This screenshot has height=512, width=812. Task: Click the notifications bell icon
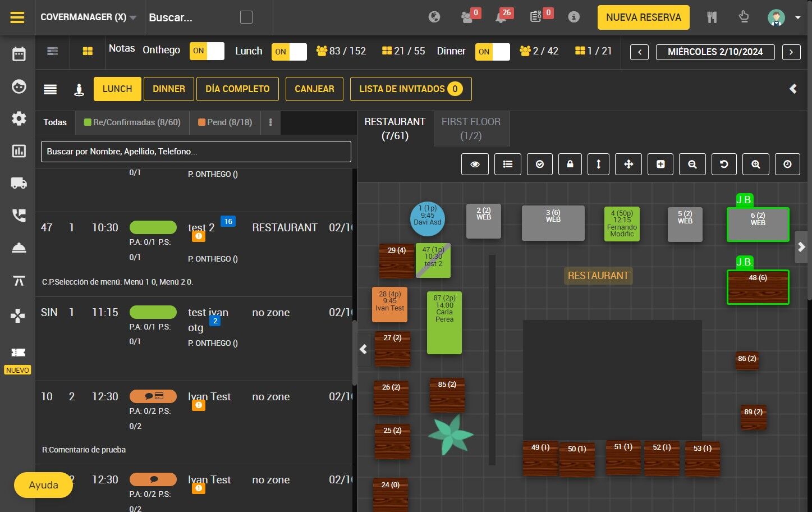[x=501, y=17]
